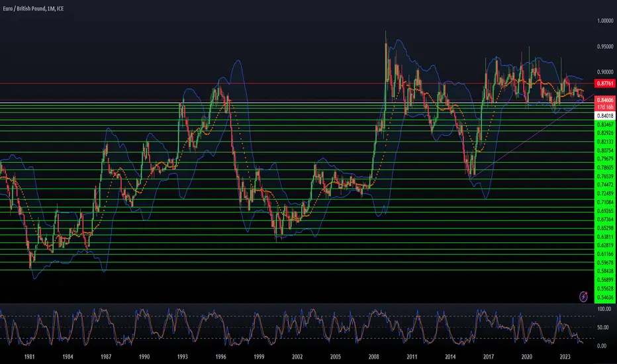Select the 2020 time axis marker
Image resolution: width=617 pixels, height=364 pixels.
coord(526,357)
